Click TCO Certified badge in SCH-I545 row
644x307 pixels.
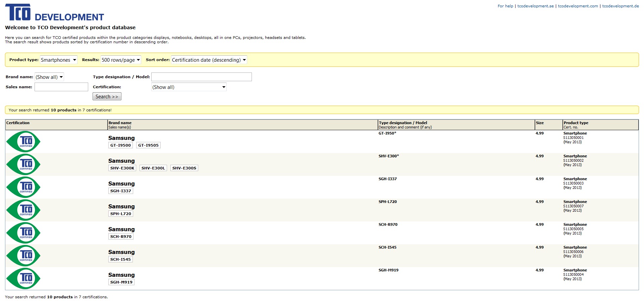23,256
